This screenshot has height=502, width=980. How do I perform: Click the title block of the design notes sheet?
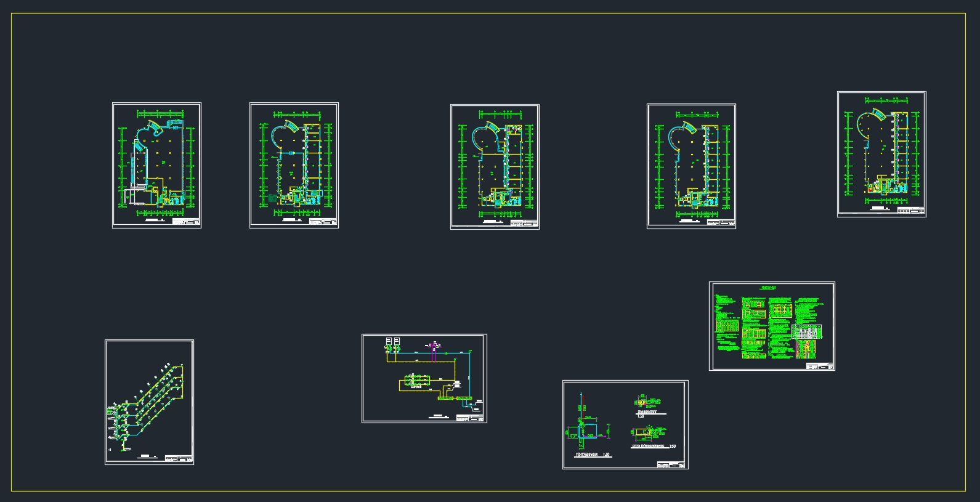[x=819, y=366]
